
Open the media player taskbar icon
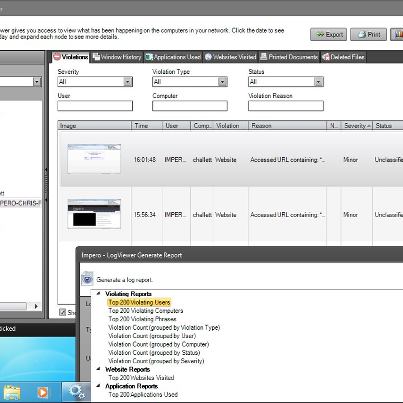tap(43, 392)
